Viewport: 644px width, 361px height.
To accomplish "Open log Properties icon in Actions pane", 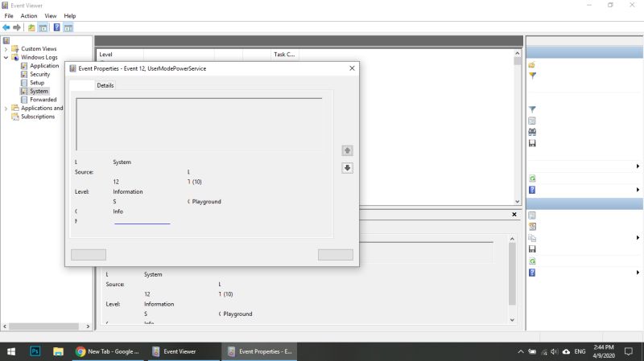I will coord(532,121).
